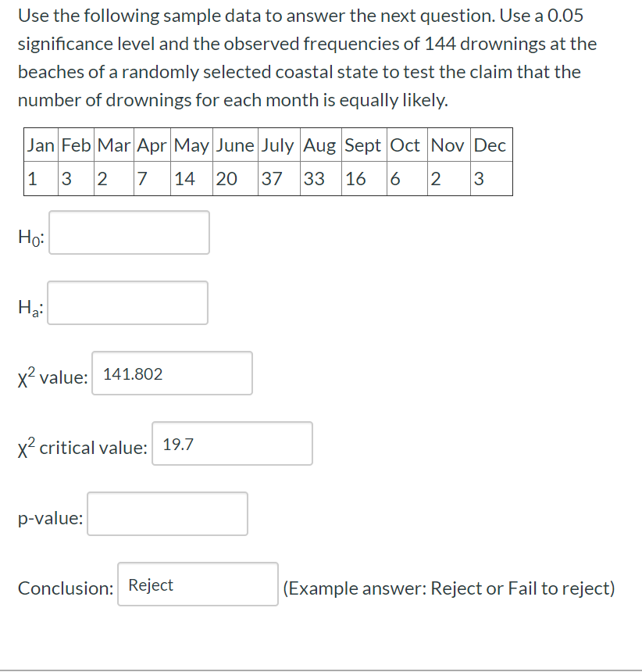Select the Conclusion field containing Reject
This screenshot has height=672, width=642.
coord(197,584)
